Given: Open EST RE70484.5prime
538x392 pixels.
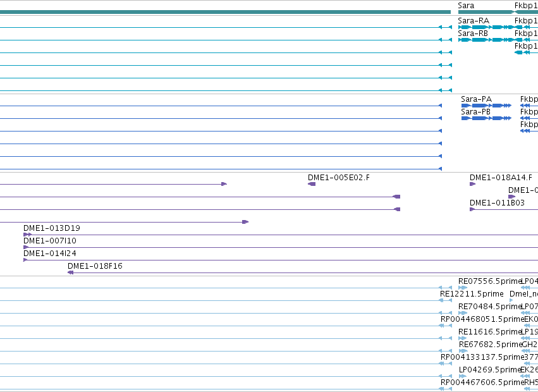Looking at the screenshot, I should [x=463, y=313].
